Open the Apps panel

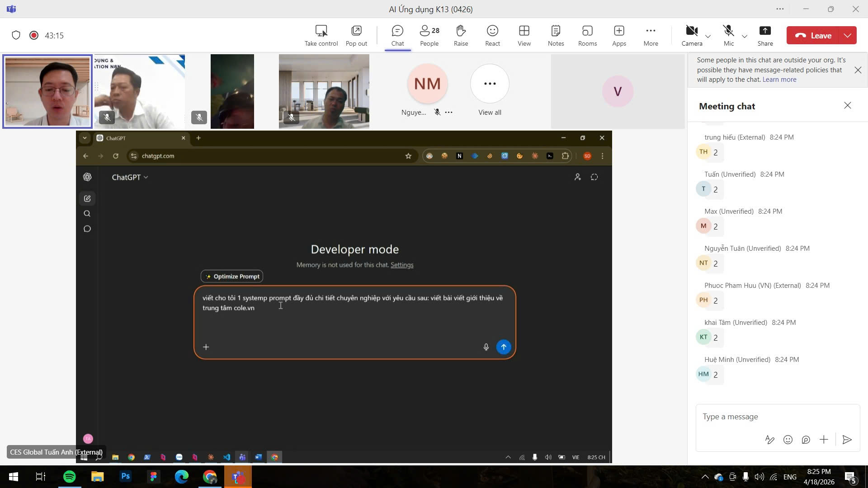point(619,35)
